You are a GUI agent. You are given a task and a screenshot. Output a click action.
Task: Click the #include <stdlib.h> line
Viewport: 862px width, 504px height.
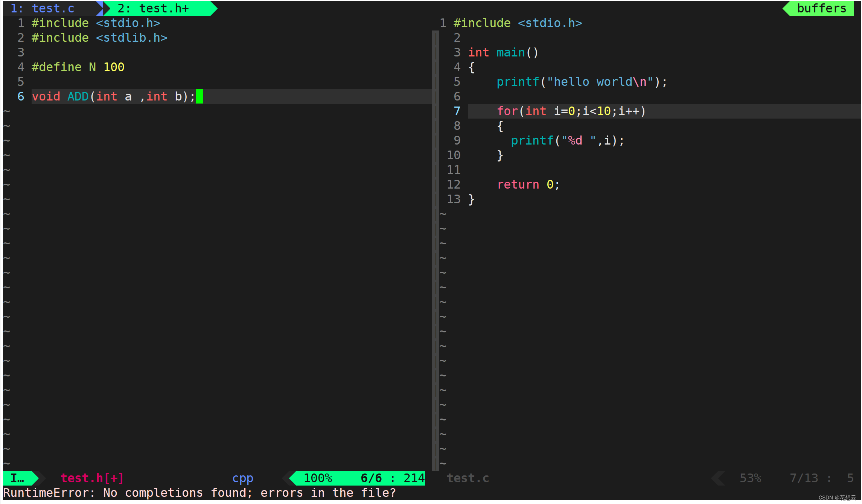click(99, 38)
